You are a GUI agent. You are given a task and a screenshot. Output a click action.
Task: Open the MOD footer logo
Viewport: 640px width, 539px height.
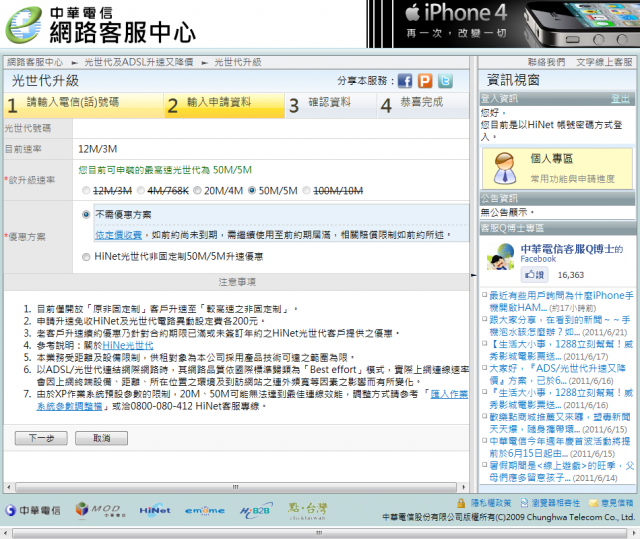point(100,510)
